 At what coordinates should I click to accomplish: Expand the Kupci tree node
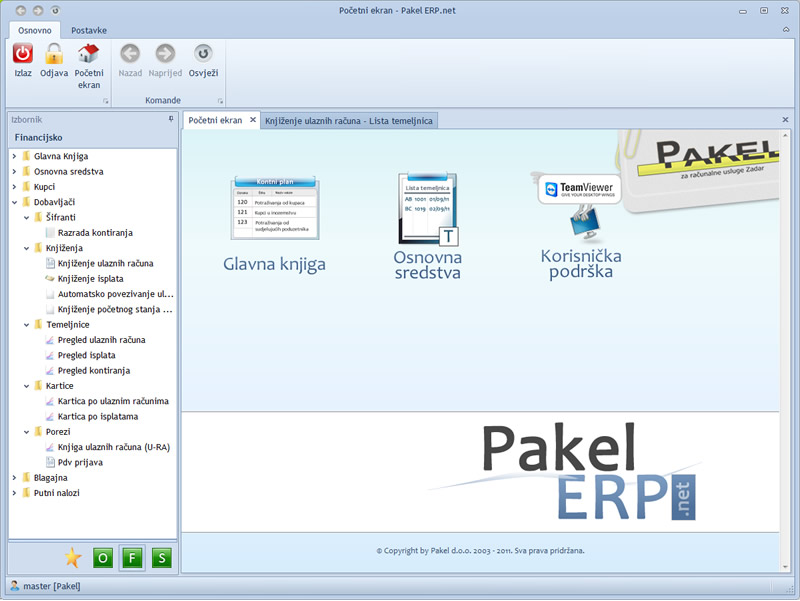[x=14, y=187]
